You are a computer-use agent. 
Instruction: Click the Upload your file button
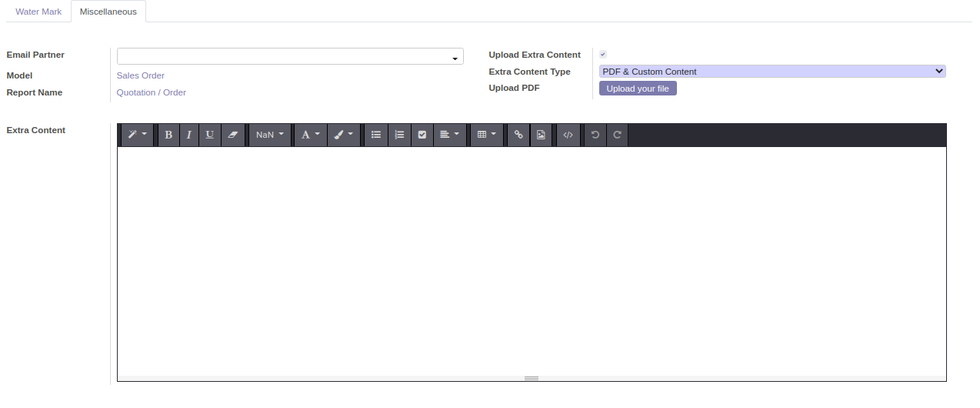pos(638,89)
